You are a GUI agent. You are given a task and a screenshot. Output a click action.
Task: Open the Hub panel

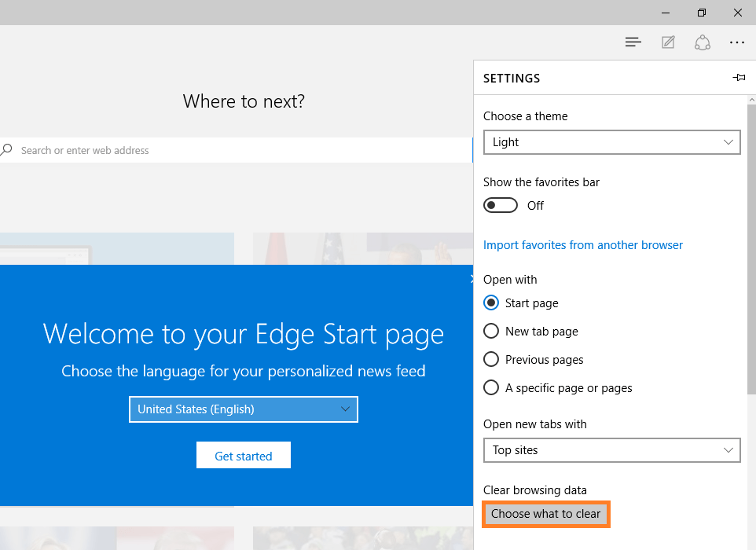coord(633,42)
